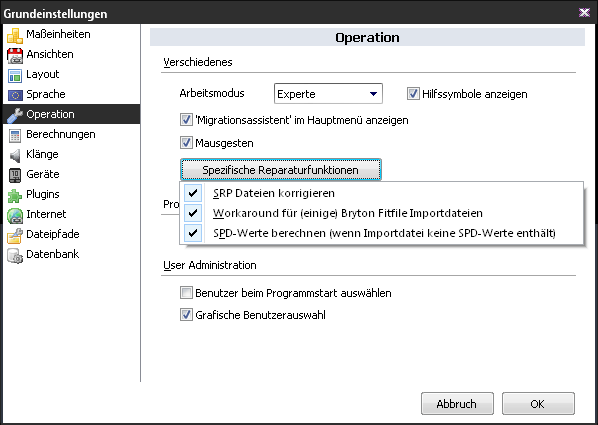Select Workaround für Bryton Fitfile entry
The width and height of the screenshot is (598, 425).
coord(381,213)
